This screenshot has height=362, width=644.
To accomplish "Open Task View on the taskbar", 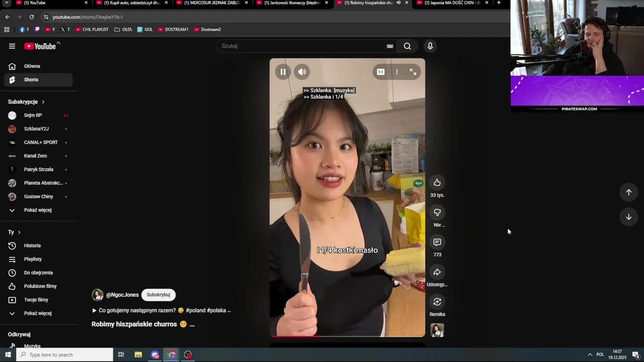I will [121, 355].
